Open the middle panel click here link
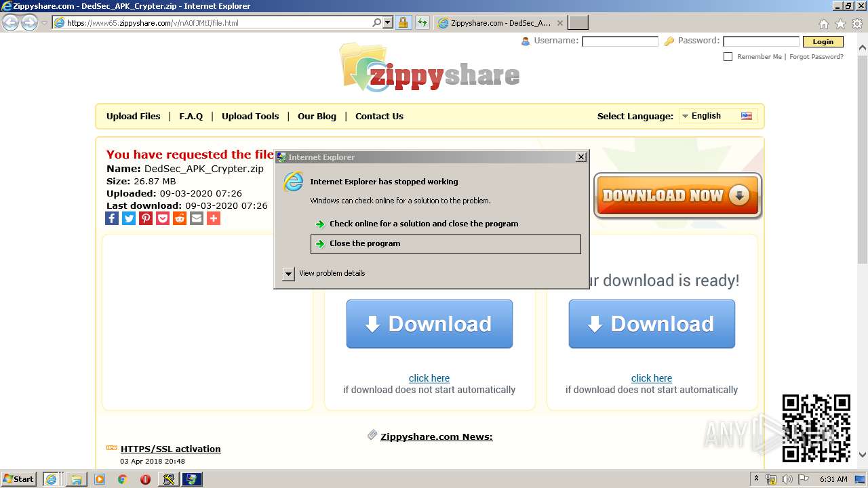This screenshot has width=868, height=488. [429, 378]
